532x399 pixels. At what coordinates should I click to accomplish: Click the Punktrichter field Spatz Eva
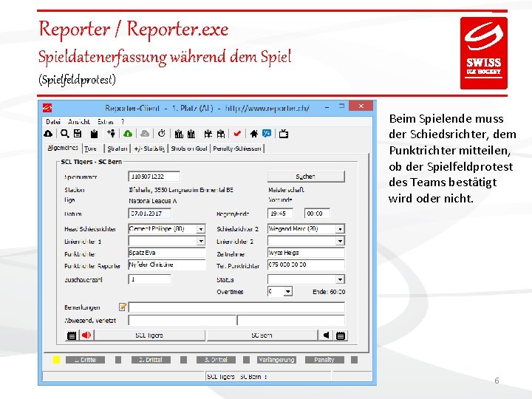pyautogui.click(x=167, y=253)
